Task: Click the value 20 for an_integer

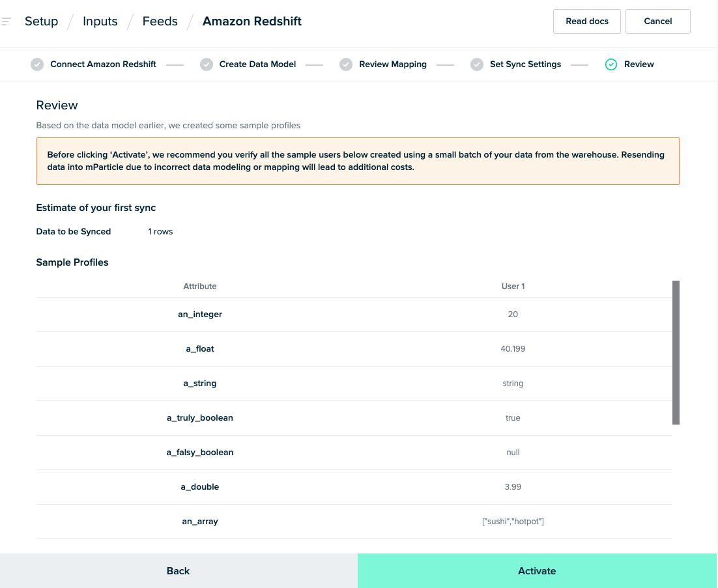Action: click(x=513, y=315)
